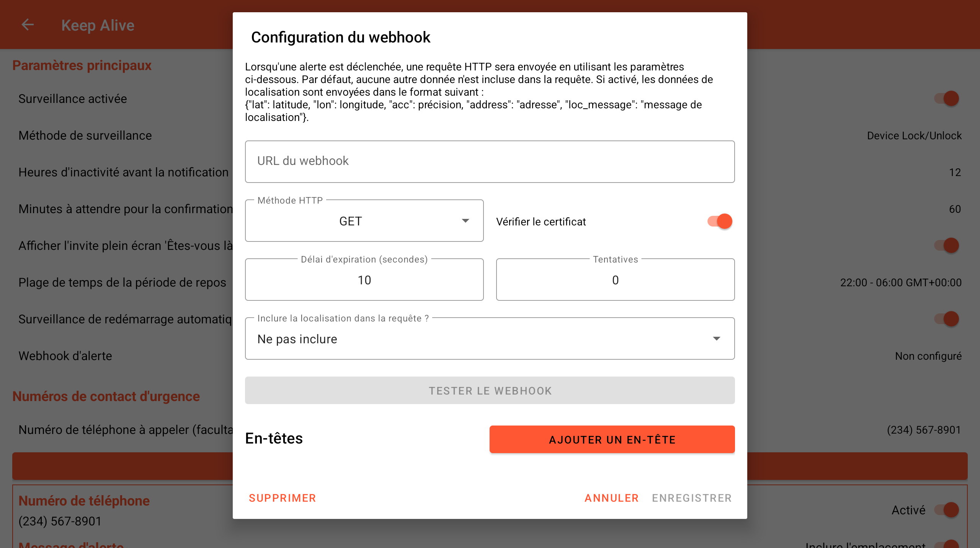This screenshot has height=548, width=980.
Task: Focus the Délai d'expiration seconds field
Action: coord(364,280)
